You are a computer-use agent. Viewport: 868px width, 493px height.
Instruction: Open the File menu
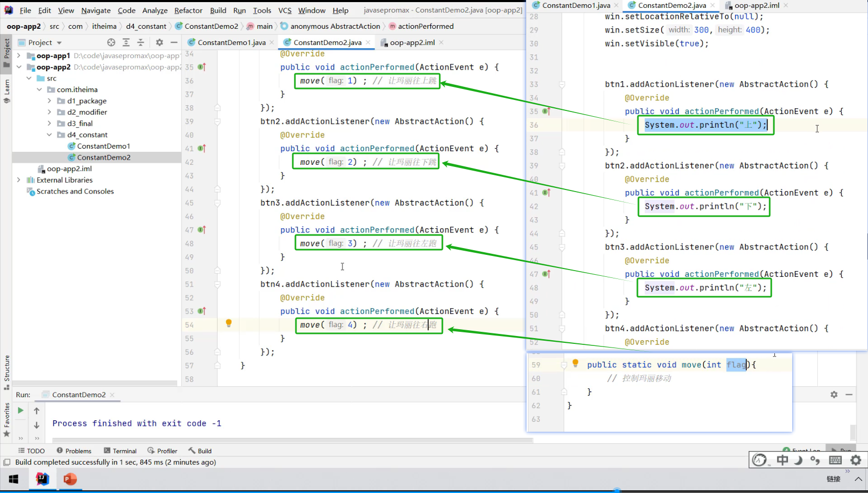pos(25,10)
